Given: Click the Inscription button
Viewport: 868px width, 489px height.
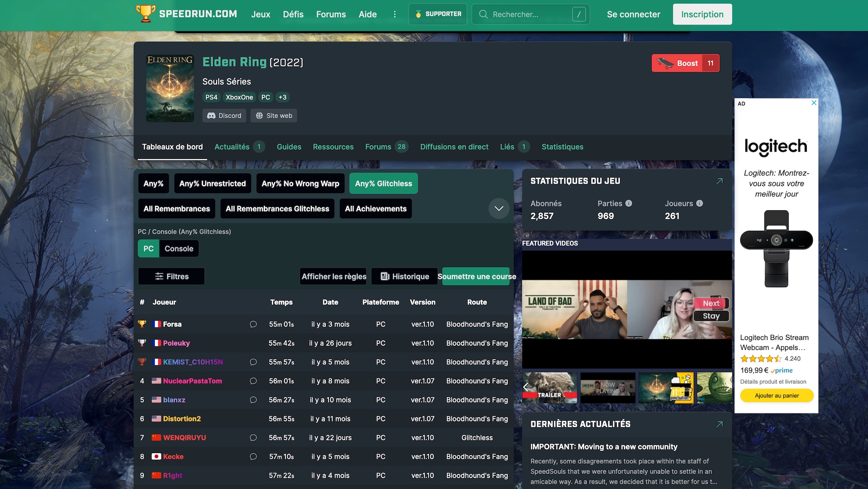Looking at the screenshot, I should pyautogui.click(x=702, y=14).
